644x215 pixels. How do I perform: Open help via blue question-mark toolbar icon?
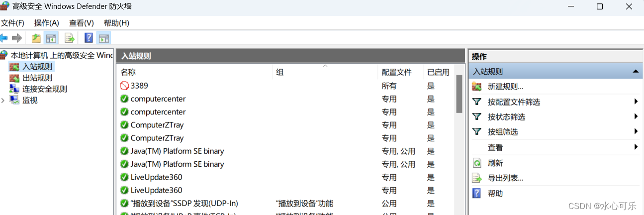point(89,38)
